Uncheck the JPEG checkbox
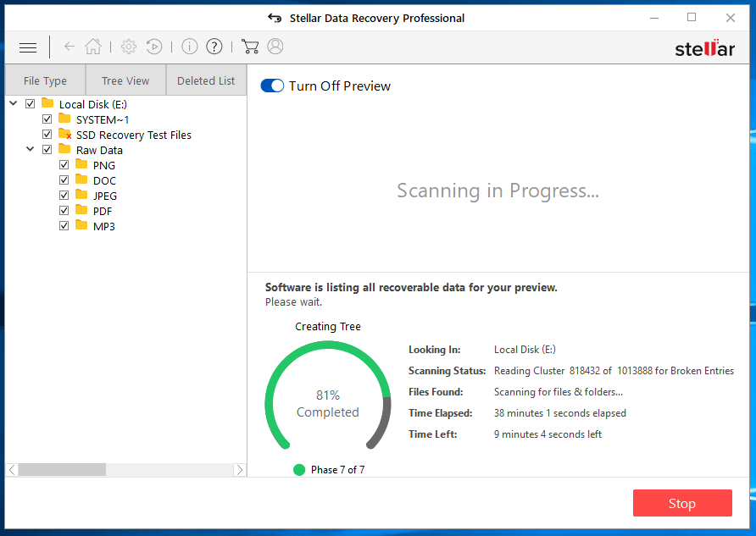756x536 pixels. pos(64,196)
